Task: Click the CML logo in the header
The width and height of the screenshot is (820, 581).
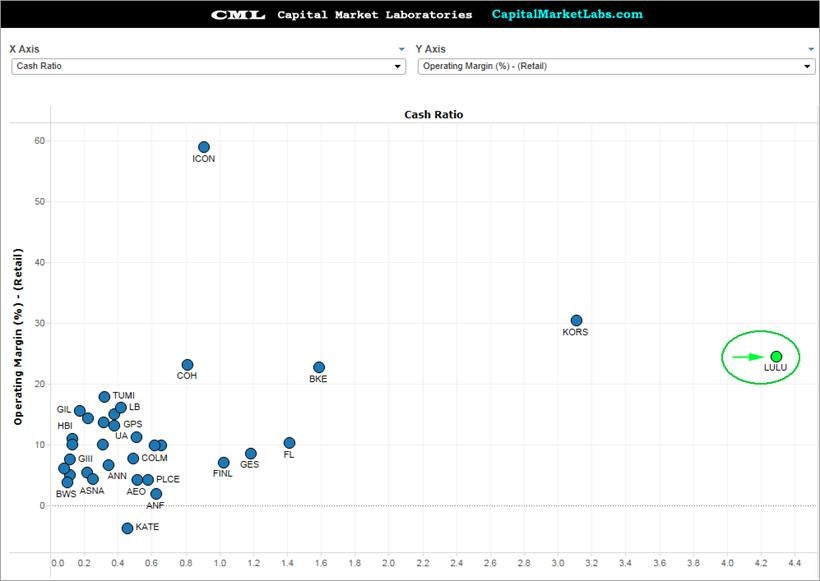Action: [238, 15]
